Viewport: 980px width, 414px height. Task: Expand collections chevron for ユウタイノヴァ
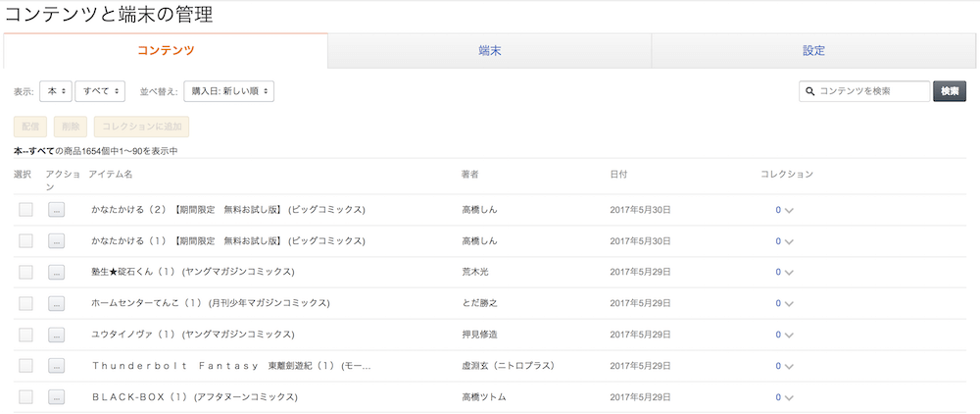pos(789,336)
